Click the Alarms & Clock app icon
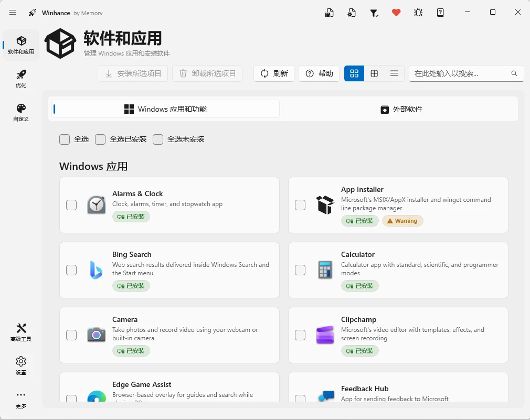The width and height of the screenshot is (530, 420). coord(97,205)
